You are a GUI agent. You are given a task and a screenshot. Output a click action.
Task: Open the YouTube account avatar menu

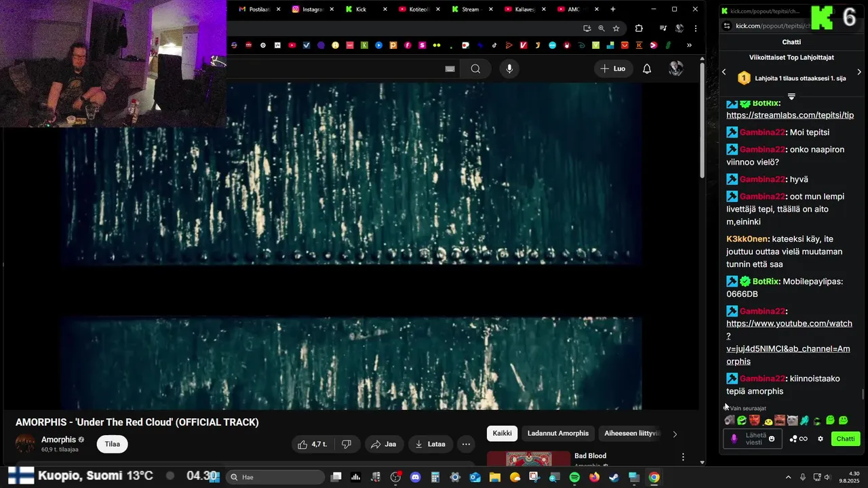click(676, 68)
